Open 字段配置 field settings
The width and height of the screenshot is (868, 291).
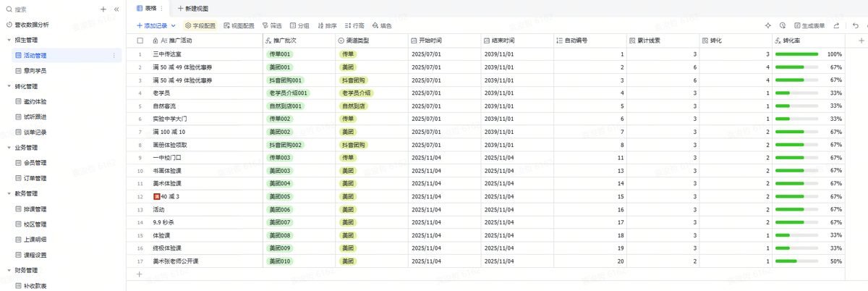click(x=200, y=25)
